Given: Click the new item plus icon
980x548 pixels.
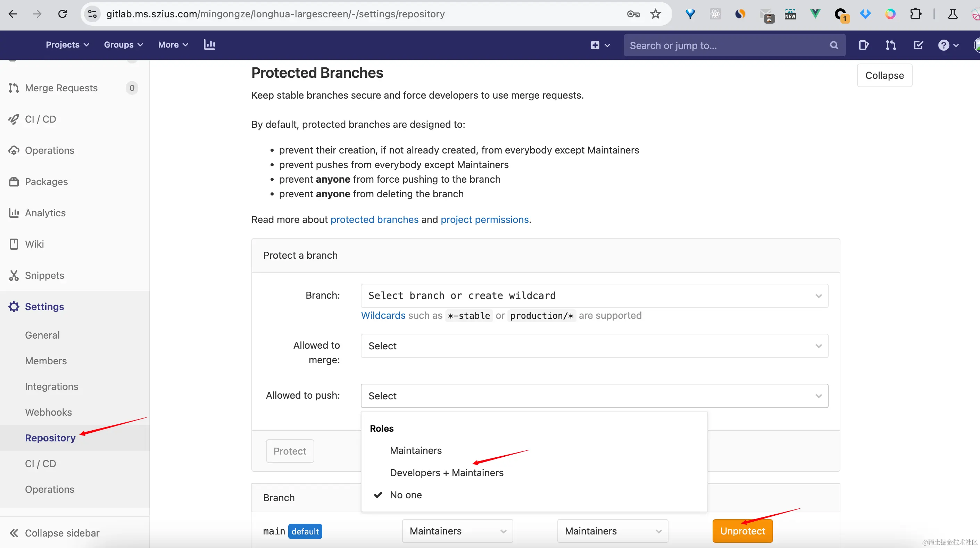Looking at the screenshot, I should pyautogui.click(x=600, y=45).
